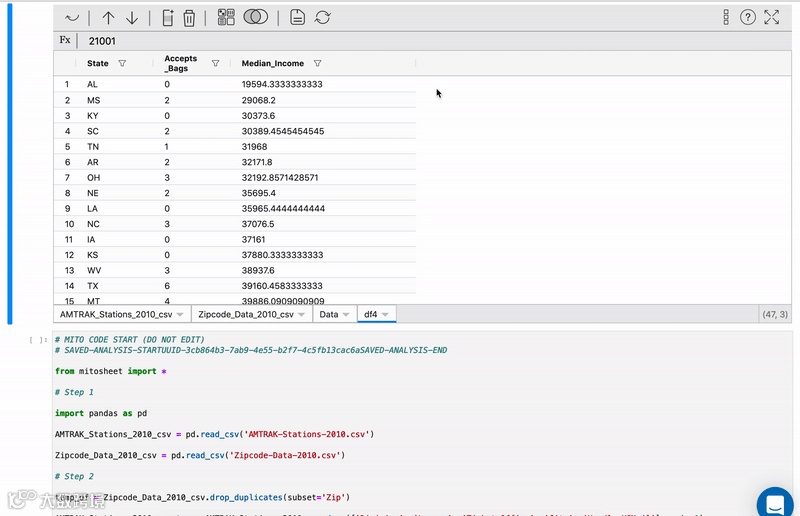Click the down arrow export icon
The image size is (800, 516).
[132, 18]
